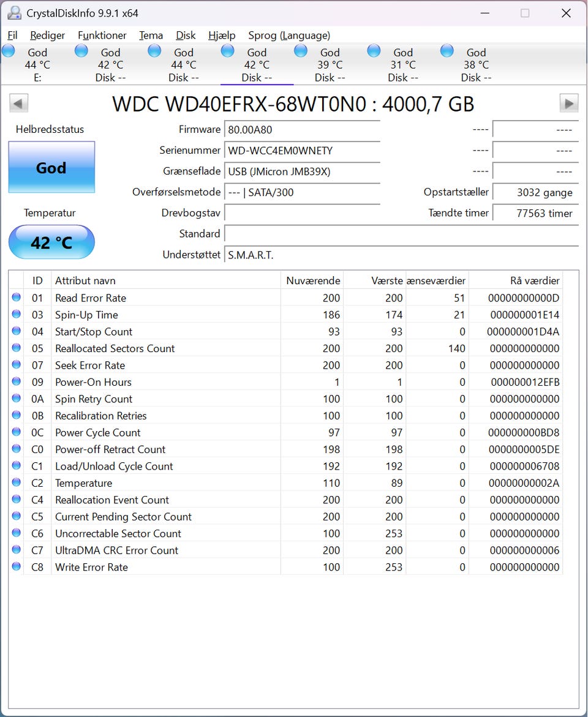Click the status dot for UltraDMA CRC Error Count
Image resolution: width=588 pixels, height=717 pixels.
(17, 550)
